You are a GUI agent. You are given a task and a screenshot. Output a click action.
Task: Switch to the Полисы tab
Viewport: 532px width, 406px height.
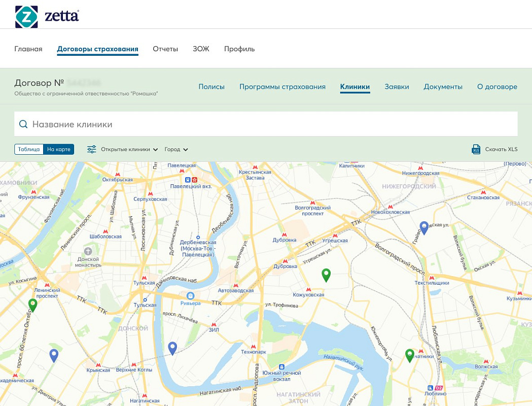tap(211, 87)
